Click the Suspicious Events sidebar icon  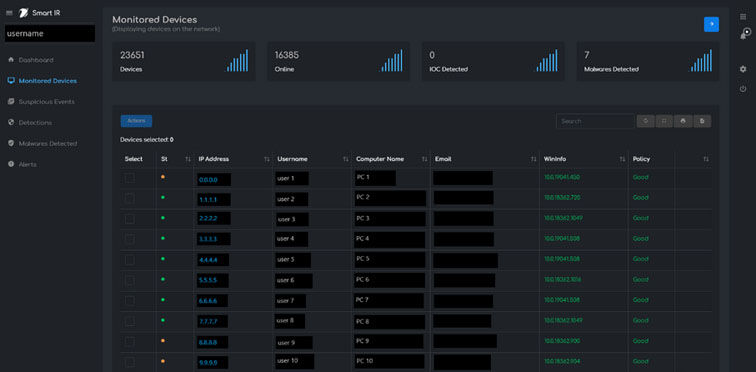click(11, 102)
